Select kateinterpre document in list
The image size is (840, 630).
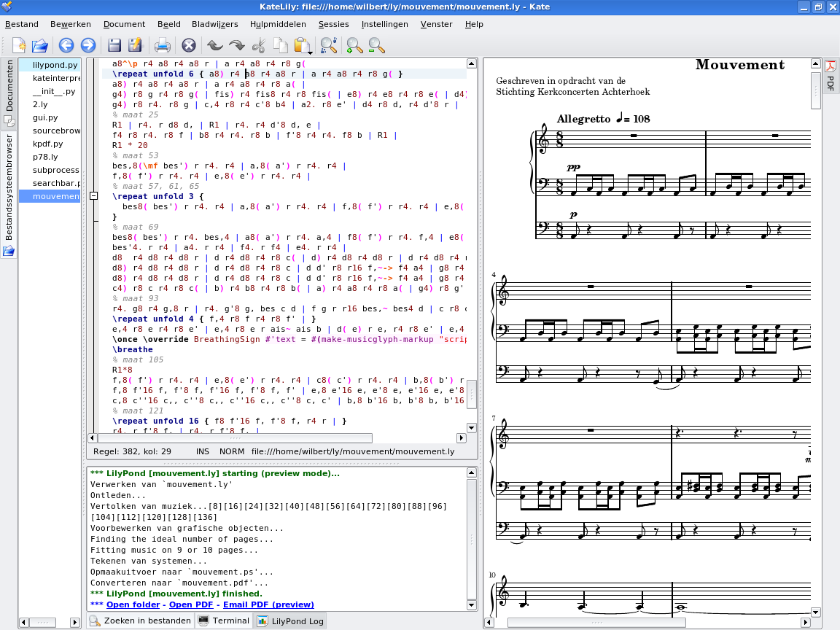point(50,78)
